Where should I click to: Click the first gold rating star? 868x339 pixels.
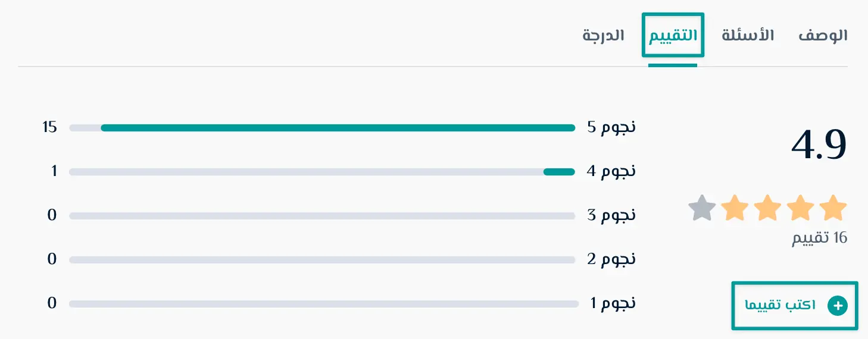pyautogui.click(x=833, y=208)
